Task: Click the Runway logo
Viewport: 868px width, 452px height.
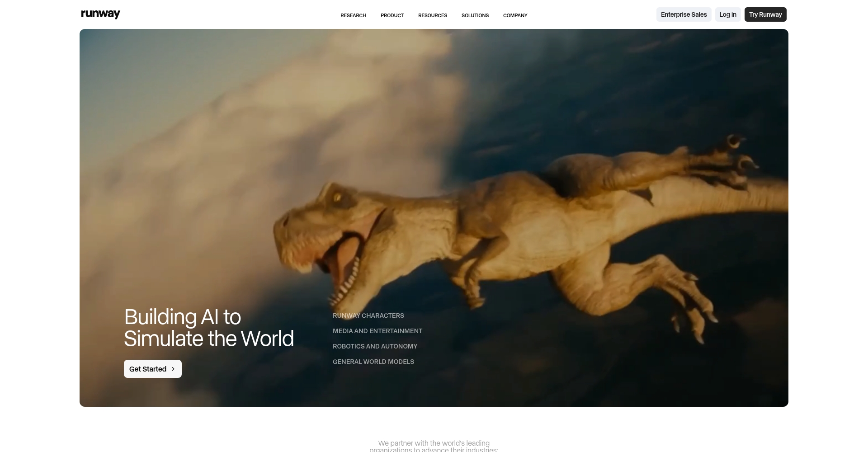Action: pyautogui.click(x=100, y=14)
